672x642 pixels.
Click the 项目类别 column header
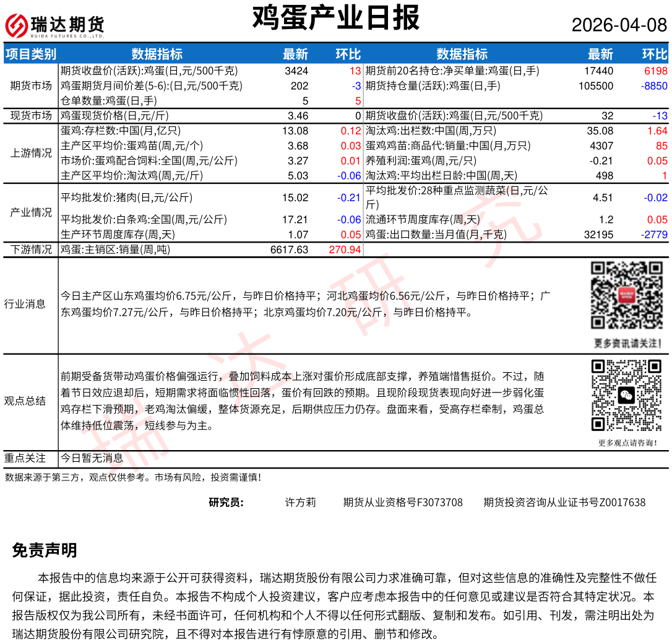[31, 54]
